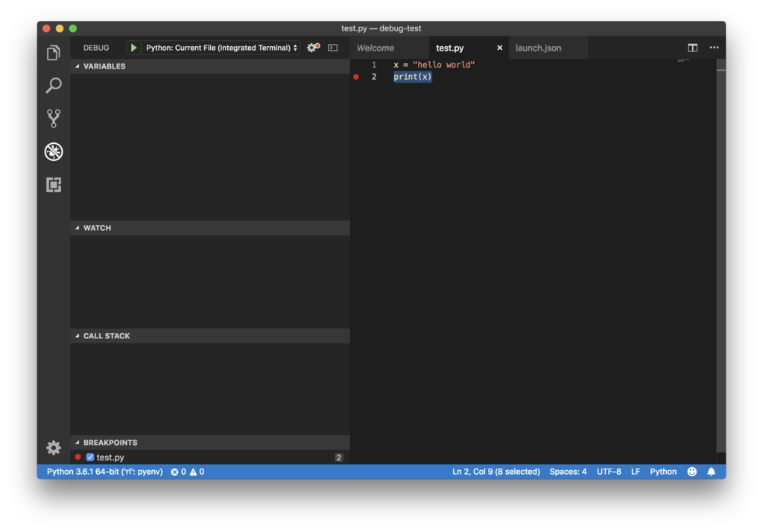
Task: Click the errors count icon in the status bar
Action: click(x=174, y=472)
